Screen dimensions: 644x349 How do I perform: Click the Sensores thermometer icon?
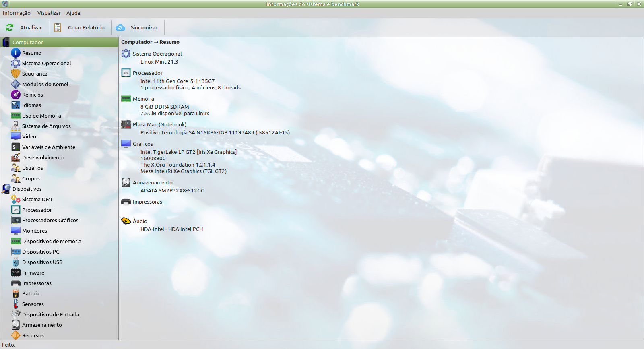(x=16, y=304)
